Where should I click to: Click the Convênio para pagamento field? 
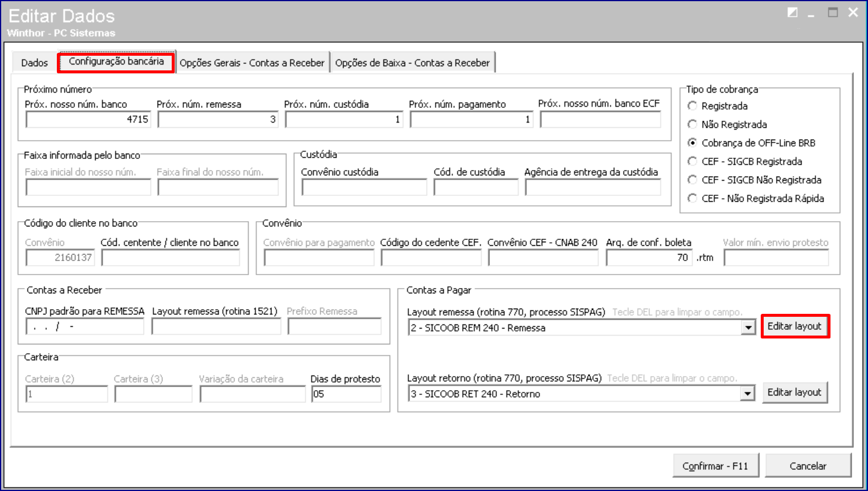point(319,258)
